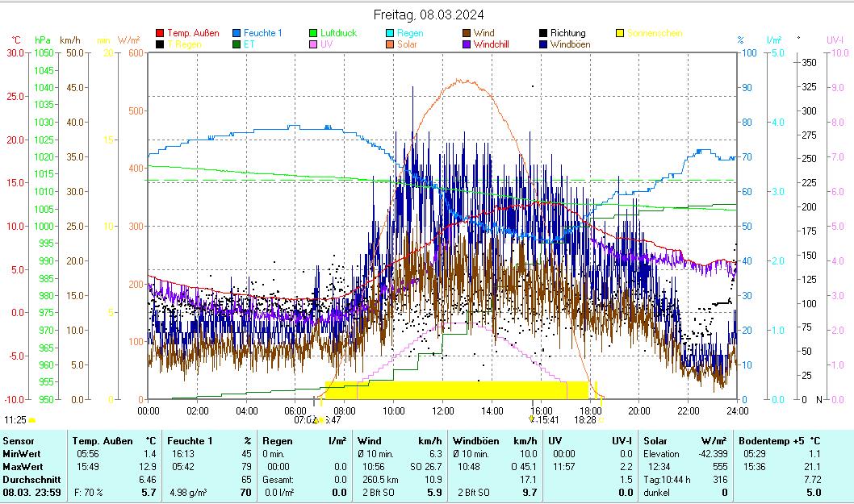Click the black Richtung legend square
Screen dimensions: 854x504
[543, 33]
